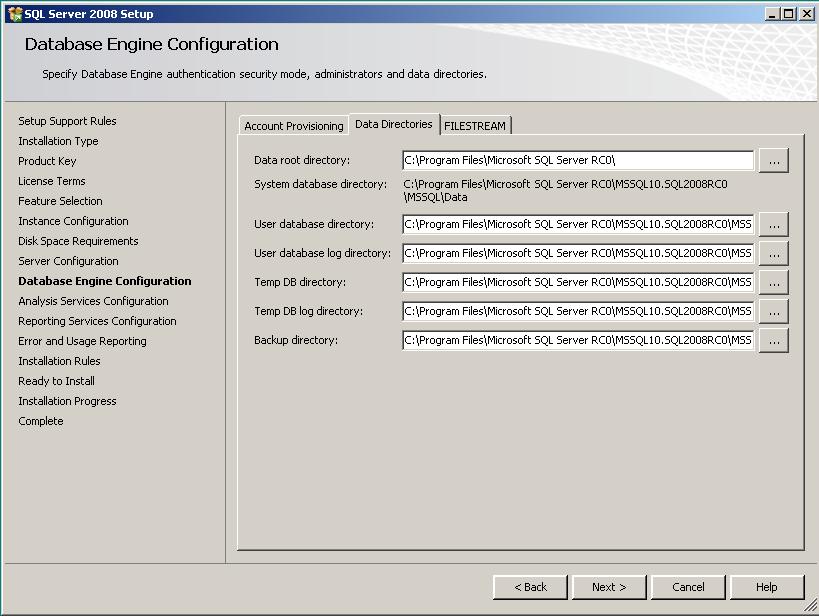Click the Data root directory label

coord(302,160)
